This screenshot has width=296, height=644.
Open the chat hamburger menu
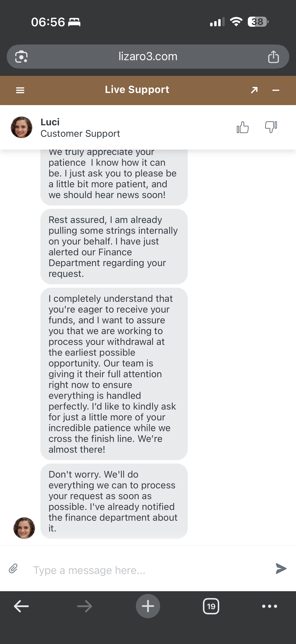[x=20, y=90]
